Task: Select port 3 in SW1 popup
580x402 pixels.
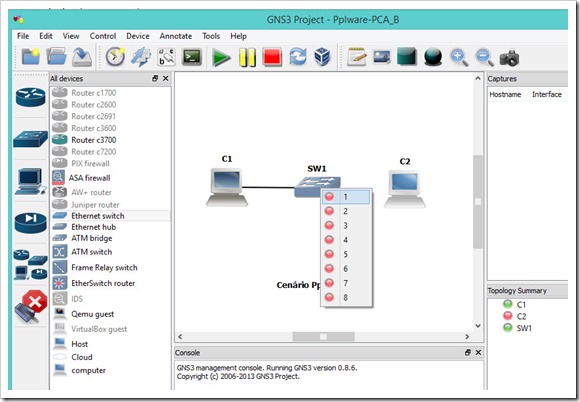Action: coord(346,226)
